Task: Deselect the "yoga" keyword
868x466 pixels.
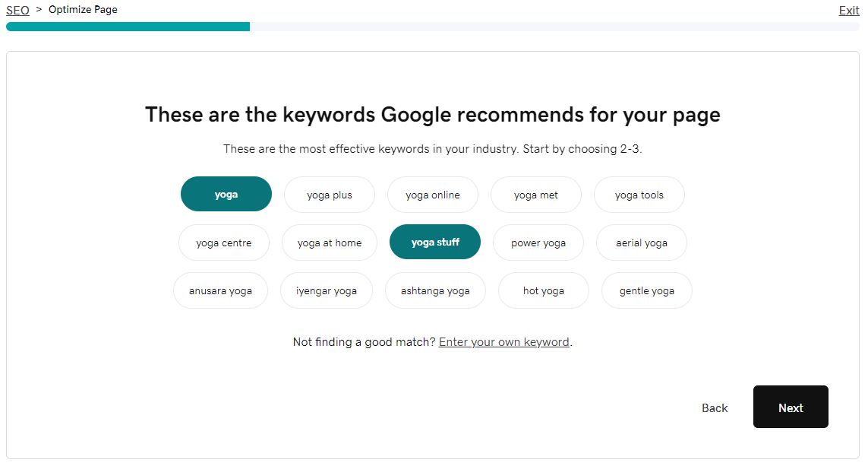Action: tap(226, 194)
